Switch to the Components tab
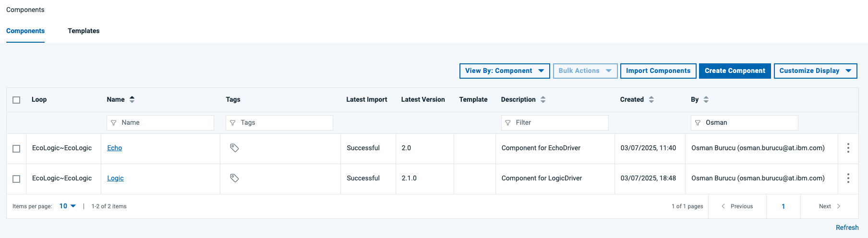Screen dimensions: 868x238 point(25,31)
